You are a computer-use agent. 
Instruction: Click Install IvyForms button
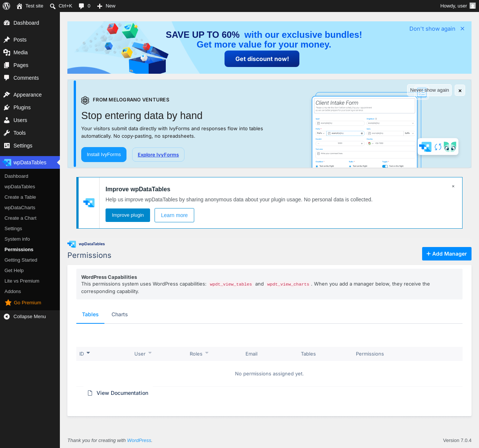click(x=104, y=155)
